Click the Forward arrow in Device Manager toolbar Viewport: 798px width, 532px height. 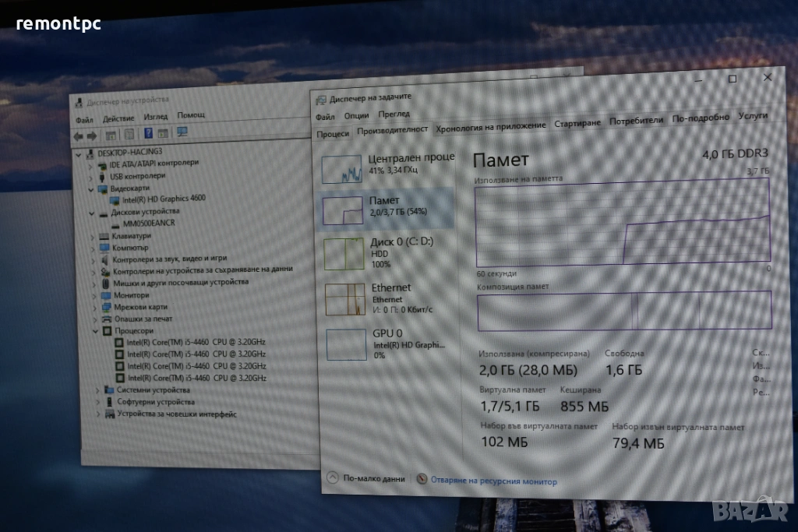(x=90, y=135)
